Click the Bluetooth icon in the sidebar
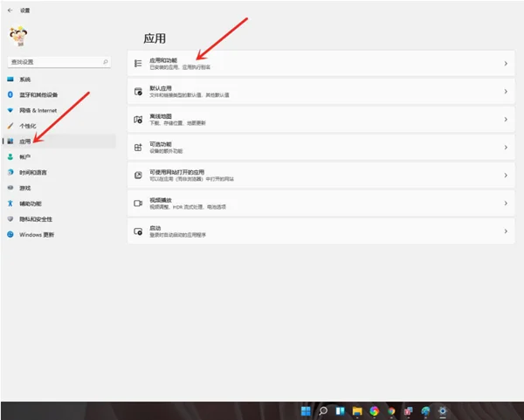Image resolution: width=524 pixels, height=420 pixels. point(10,95)
